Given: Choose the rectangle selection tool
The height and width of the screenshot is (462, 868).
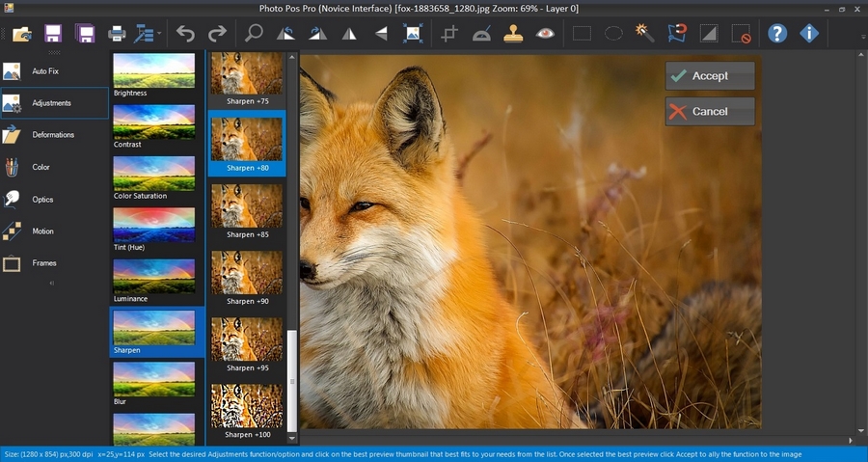Looking at the screenshot, I should click(582, 34).
